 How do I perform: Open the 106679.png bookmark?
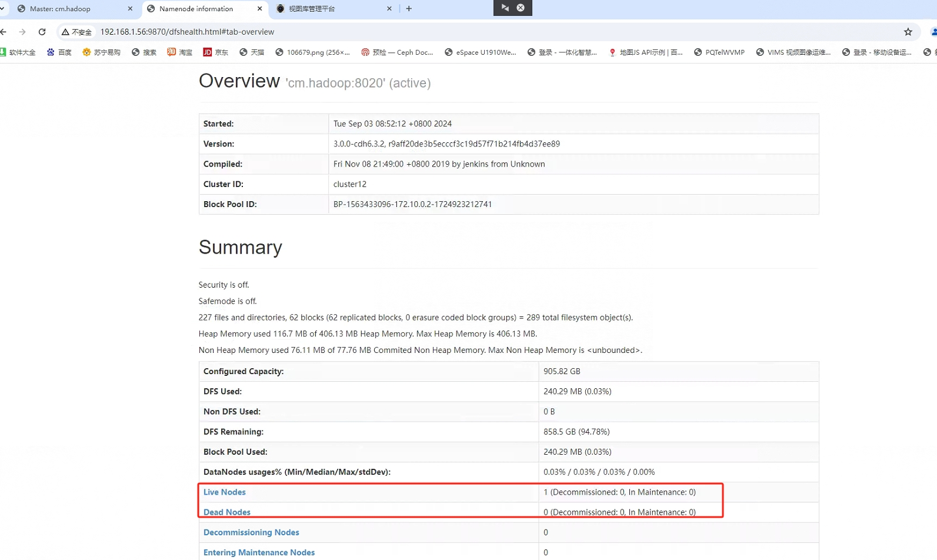pos(312,52)
